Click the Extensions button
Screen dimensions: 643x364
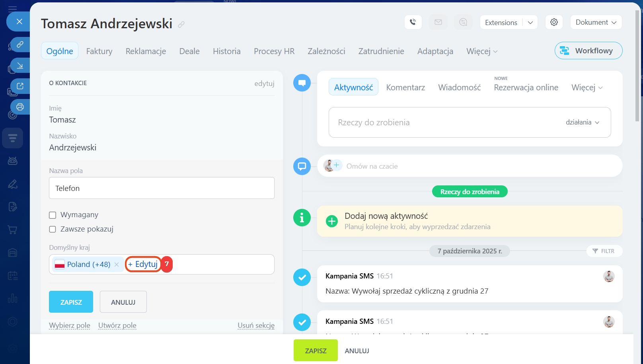[x=501, y=23]
